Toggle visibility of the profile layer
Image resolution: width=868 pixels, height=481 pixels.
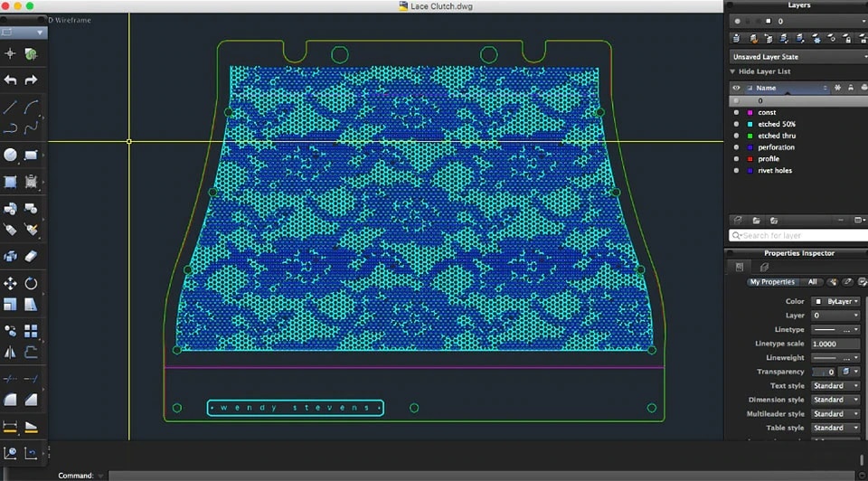pos(736,159)
